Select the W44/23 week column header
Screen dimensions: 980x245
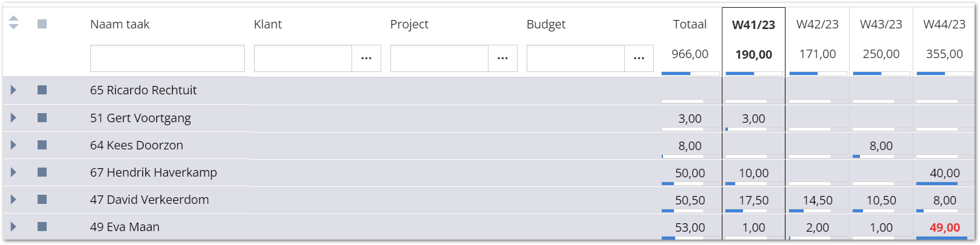(944, 24)
